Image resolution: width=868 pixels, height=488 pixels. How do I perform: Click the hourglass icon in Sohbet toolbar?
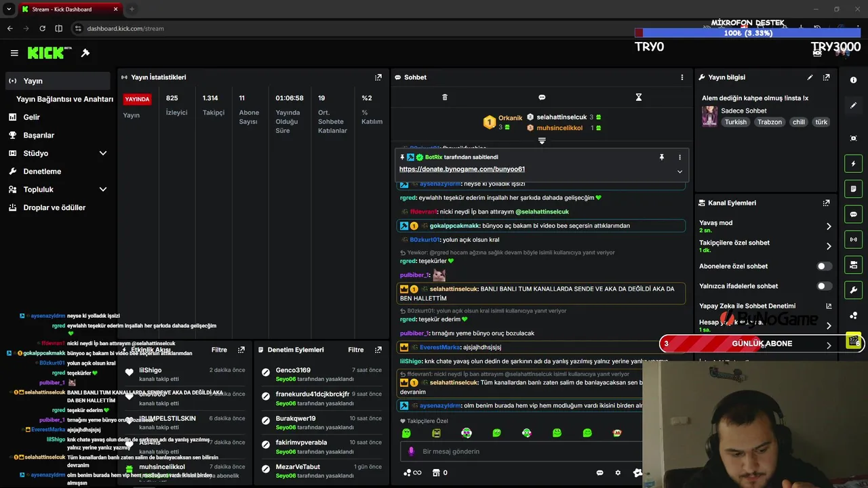[x=639, y=98]
